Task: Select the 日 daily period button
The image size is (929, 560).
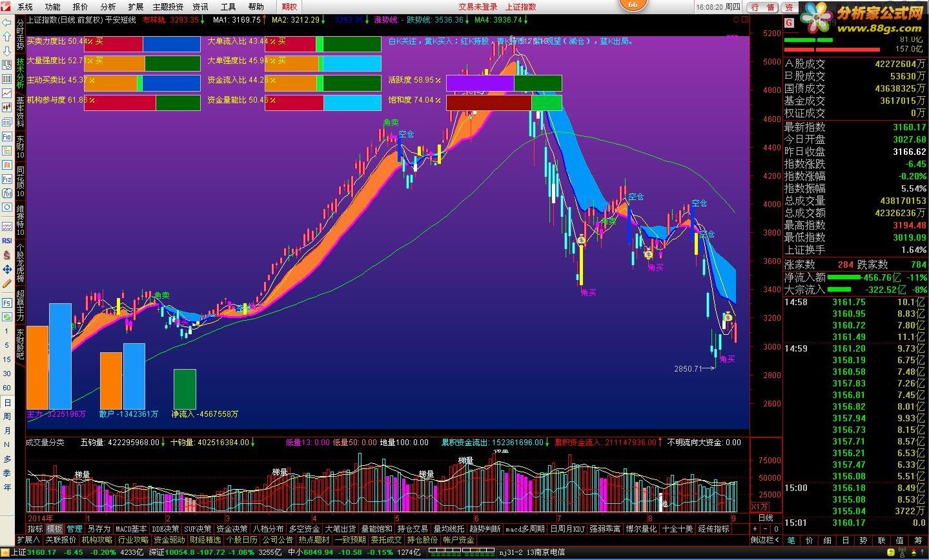Action: pos(7,402)
